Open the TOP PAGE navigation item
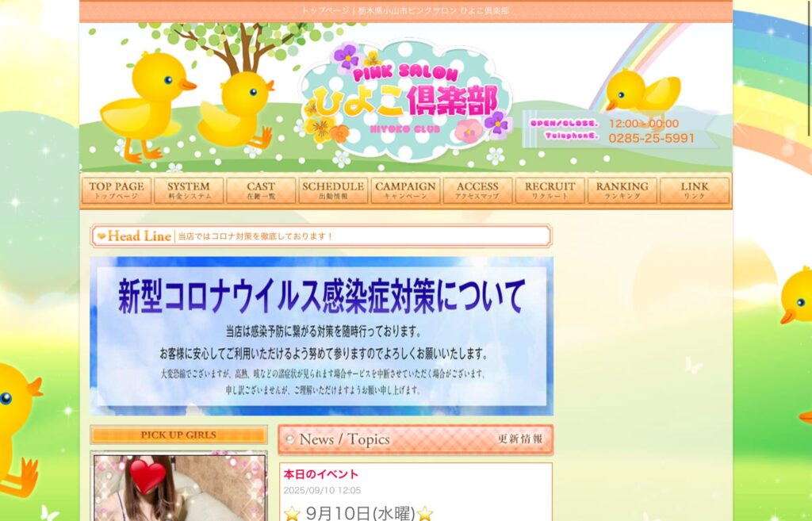The height and width of the screenshot is (521, 812). click(117, 190)
